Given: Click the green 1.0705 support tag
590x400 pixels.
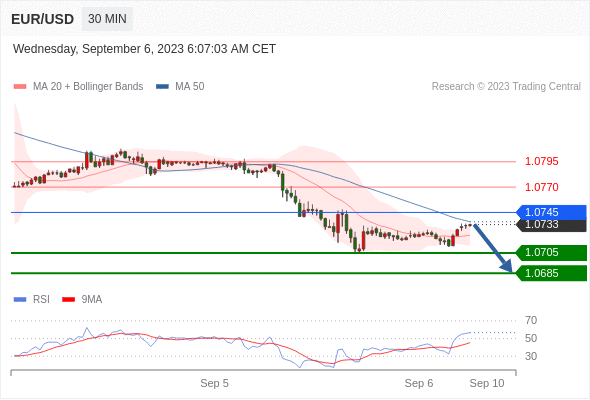Looking at the screenshot, I should (551, 252).
